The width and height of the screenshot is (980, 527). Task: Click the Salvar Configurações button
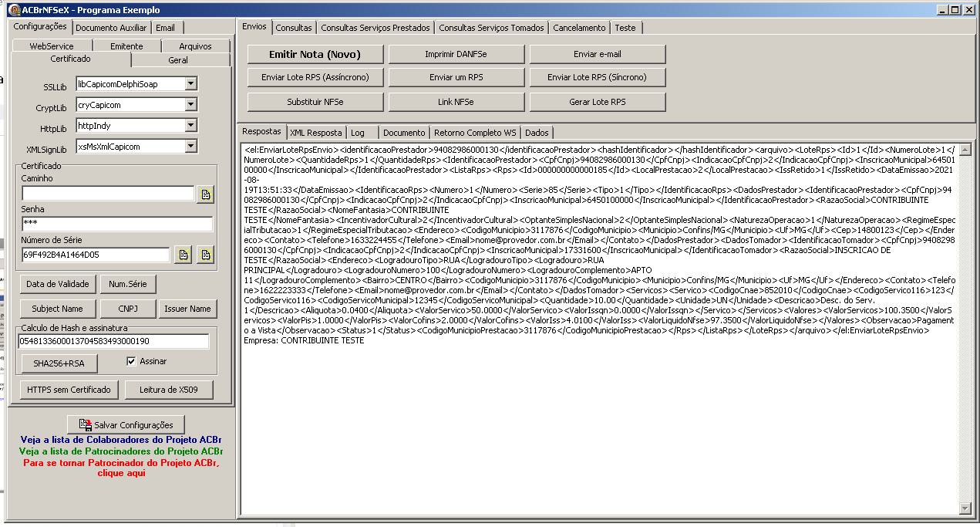coord(126,424)
